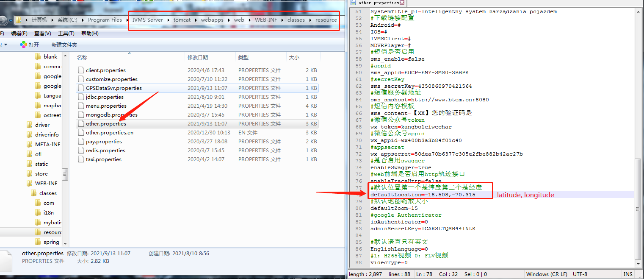Click the 新建文件夹 button
The image size is (644, 279).
pos(64,45)
